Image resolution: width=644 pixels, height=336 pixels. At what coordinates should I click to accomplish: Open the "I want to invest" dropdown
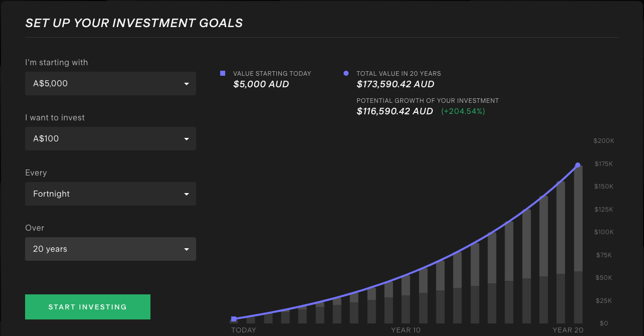(110, 138)
